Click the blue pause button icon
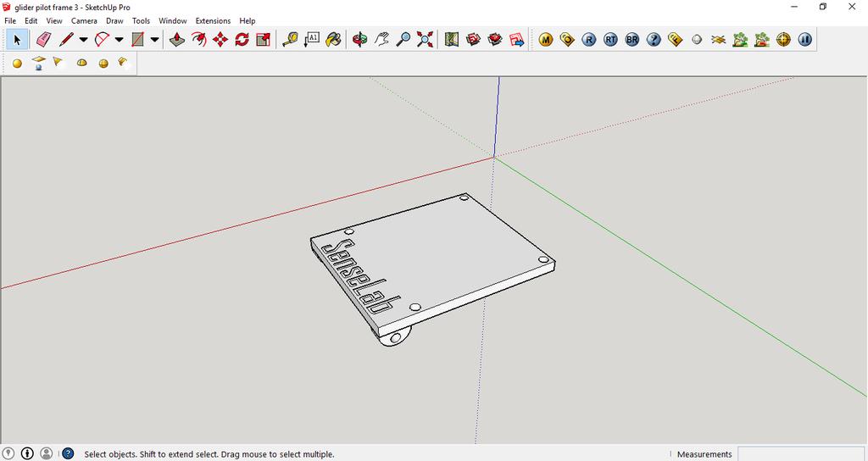868x461 pixels. pyautogui.click(x=805, y=40)
